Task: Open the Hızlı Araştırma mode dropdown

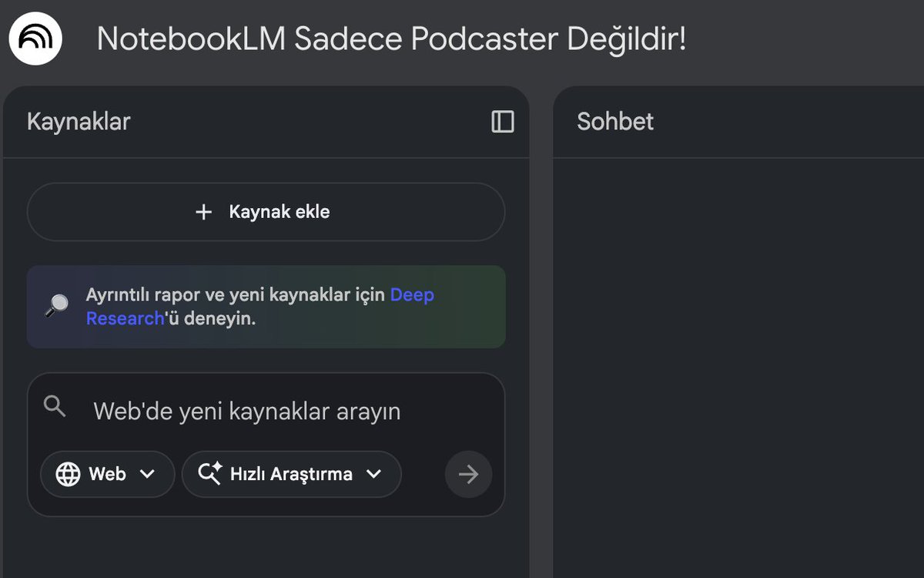Action: tap(291, 474)
